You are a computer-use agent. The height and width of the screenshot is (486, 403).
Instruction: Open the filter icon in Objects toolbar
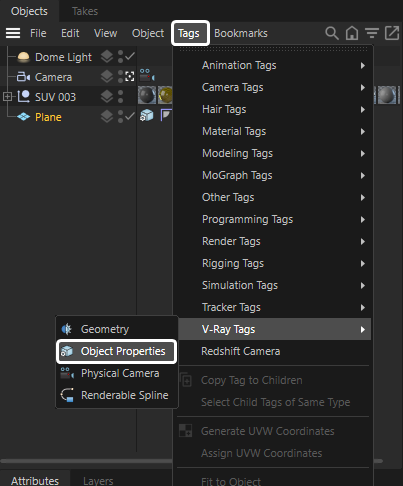[x=372, y=33]
